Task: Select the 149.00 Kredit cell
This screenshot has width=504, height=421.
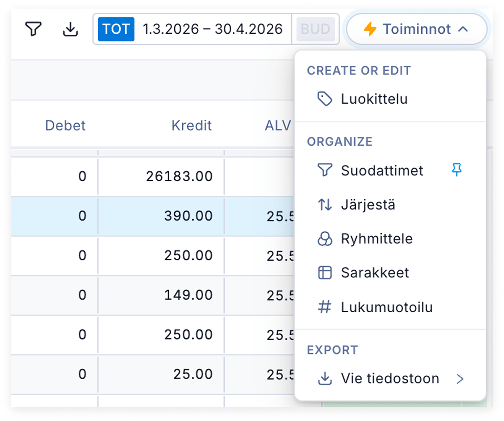Action: click(x=161, y=295)
